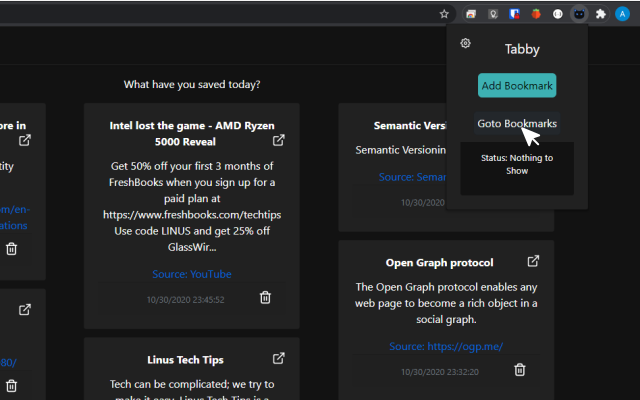Open the Open Graph protocol external link icon
The image size is (640, 400).
coord(533,261)
